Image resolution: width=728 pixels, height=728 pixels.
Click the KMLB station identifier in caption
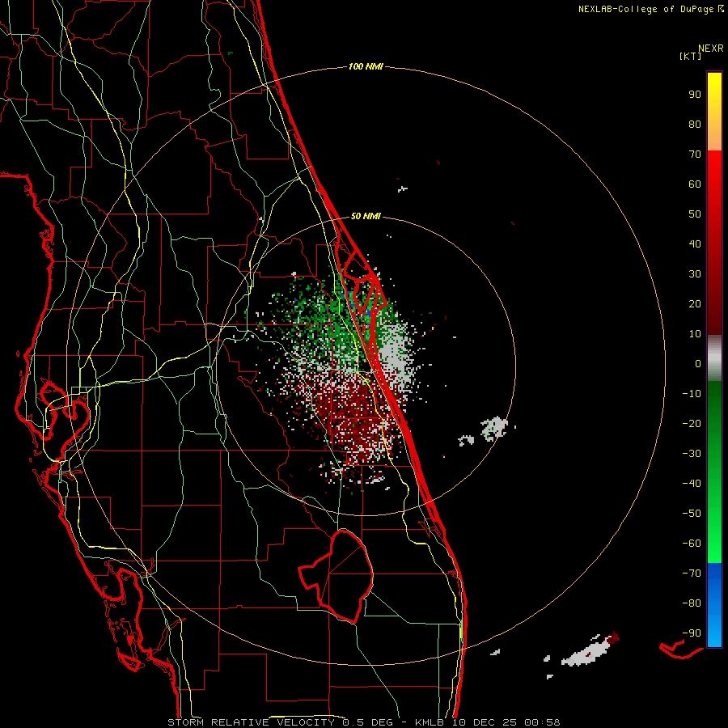429,722
